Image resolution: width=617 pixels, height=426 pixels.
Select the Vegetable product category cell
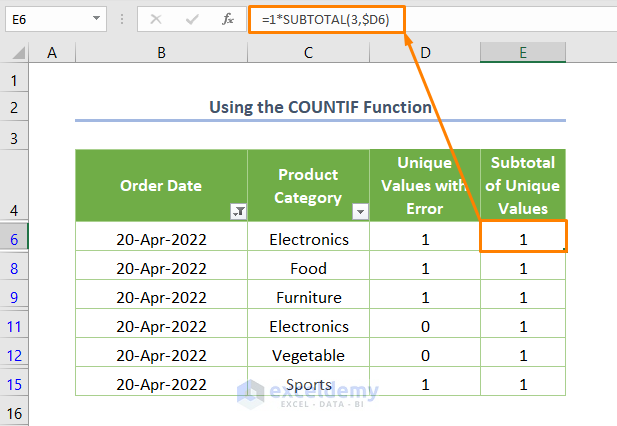[309, 355]
